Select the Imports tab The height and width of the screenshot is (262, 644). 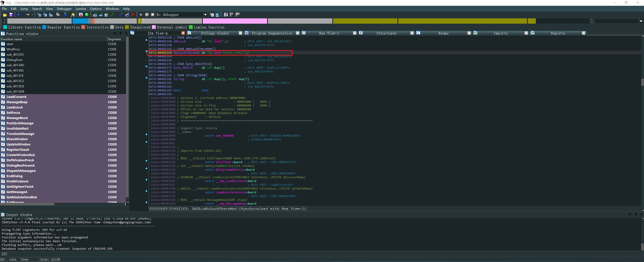[500, 33]
